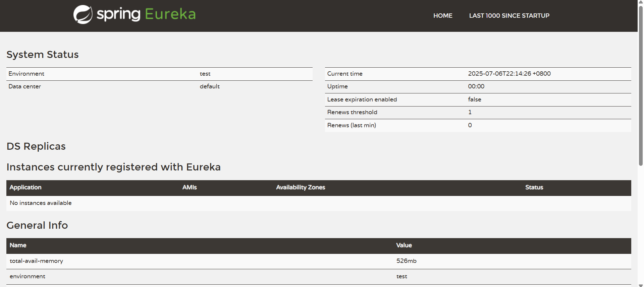Click the spring Eureka wordmark
Viewport: 644px width, 287px height.
click(146, 14)
